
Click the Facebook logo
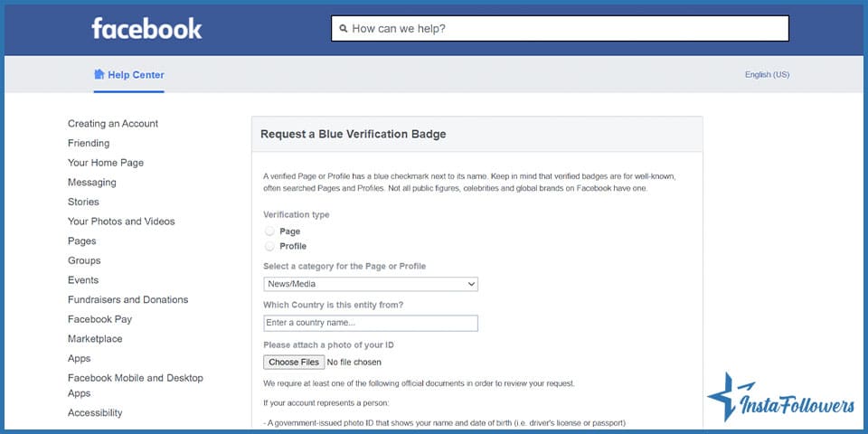pos(146,28)
